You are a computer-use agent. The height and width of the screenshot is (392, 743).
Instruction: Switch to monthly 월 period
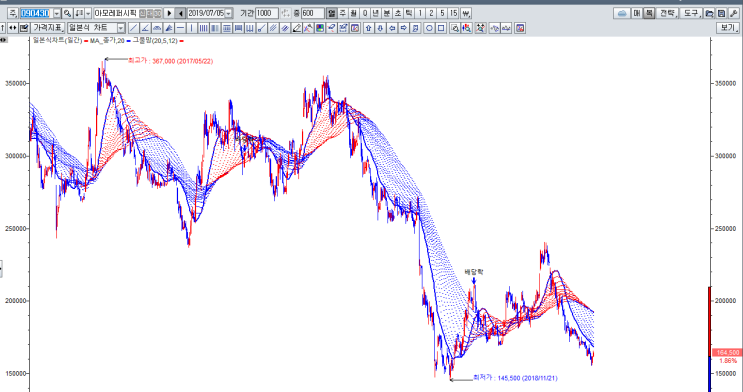point(353,13)
